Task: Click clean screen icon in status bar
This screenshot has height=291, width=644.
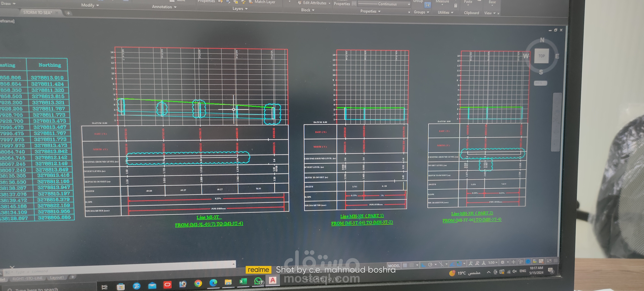Action: 549,261
